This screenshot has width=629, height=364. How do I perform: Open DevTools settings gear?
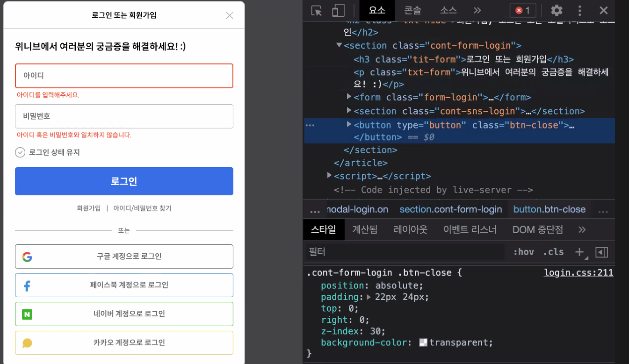[556, 10]
